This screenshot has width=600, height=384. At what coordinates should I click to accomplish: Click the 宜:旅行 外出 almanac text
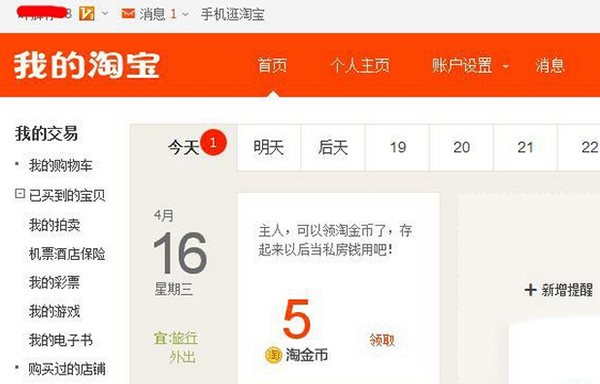point(176,347)
